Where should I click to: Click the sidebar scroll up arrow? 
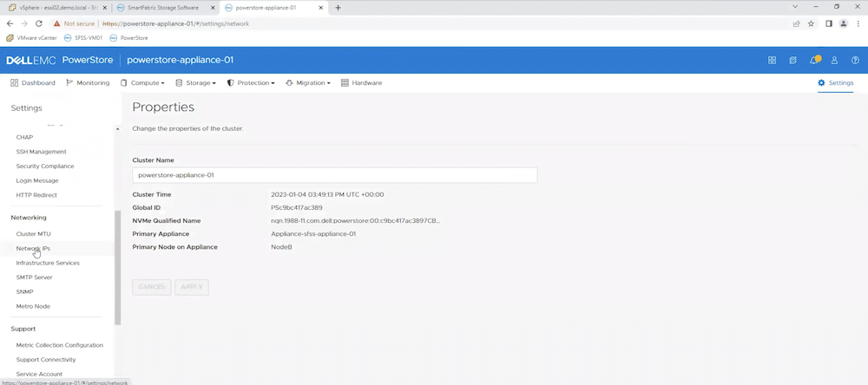click(117, 129)
